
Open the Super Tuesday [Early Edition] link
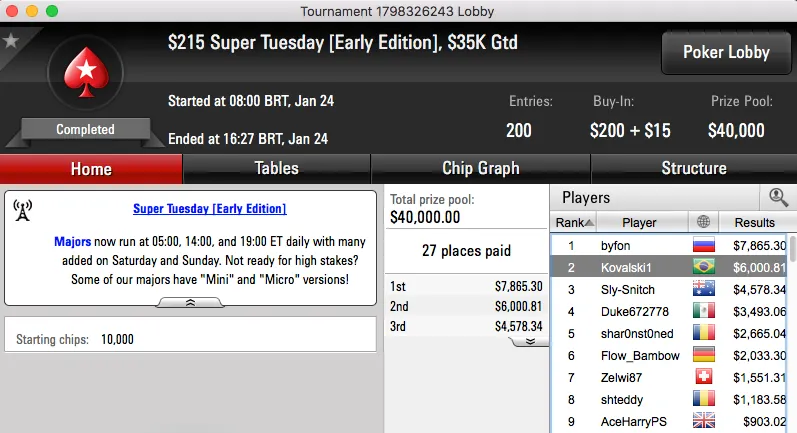pos(210,209)
